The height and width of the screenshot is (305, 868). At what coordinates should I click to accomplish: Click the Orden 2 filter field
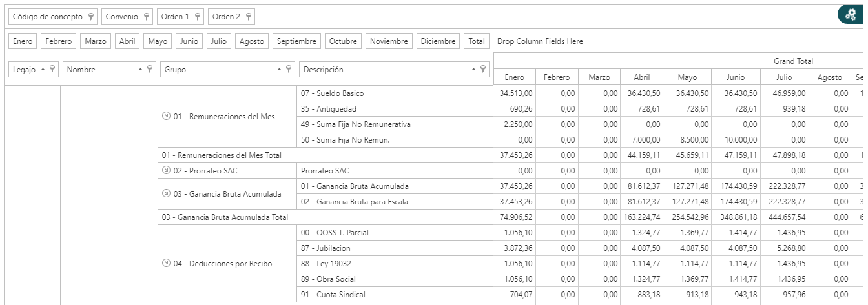pyautogui.click(x=231, y=17)
